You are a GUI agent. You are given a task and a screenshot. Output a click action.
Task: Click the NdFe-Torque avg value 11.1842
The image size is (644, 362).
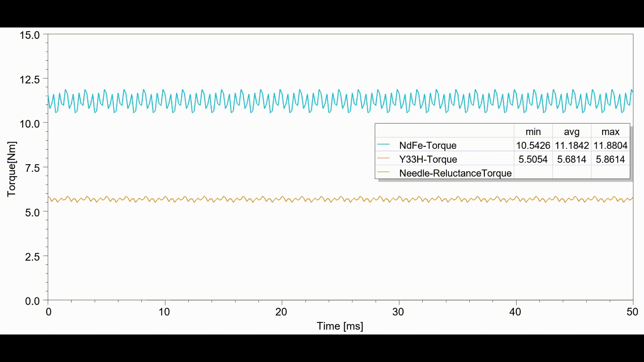572,145
